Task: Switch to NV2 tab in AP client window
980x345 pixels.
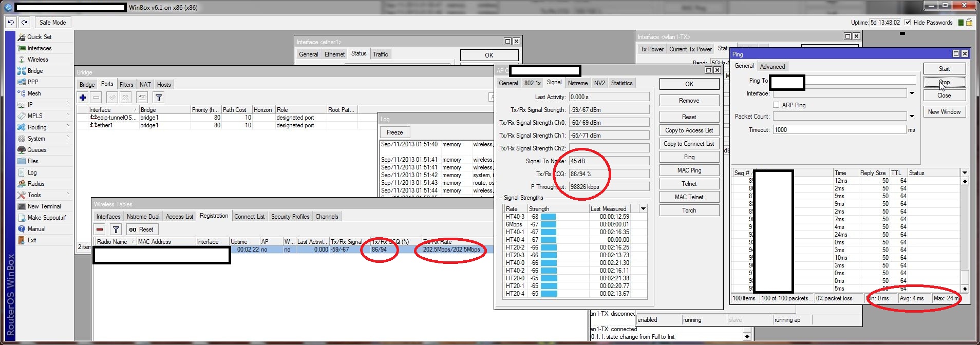Action: click(599, 83)
